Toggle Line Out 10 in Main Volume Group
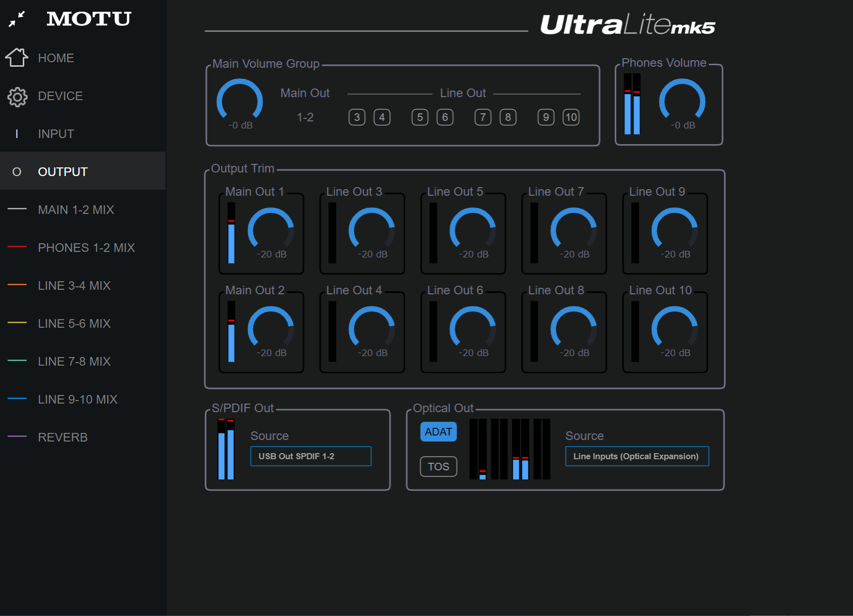 click(x=571, y=117)
